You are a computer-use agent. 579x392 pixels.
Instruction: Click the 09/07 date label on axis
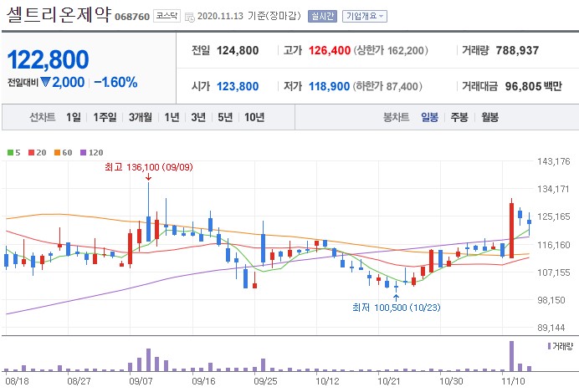tap(141, 381)
